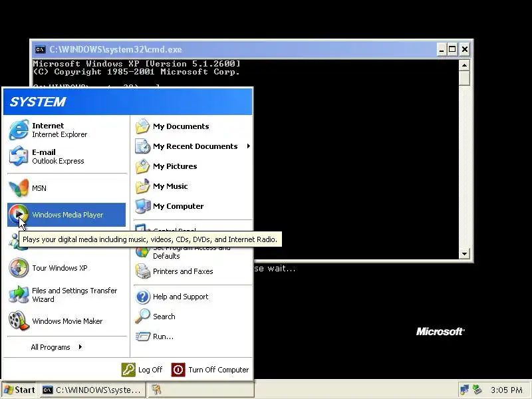Click the taskbar icon beside cmd button

tap(156, 390)
